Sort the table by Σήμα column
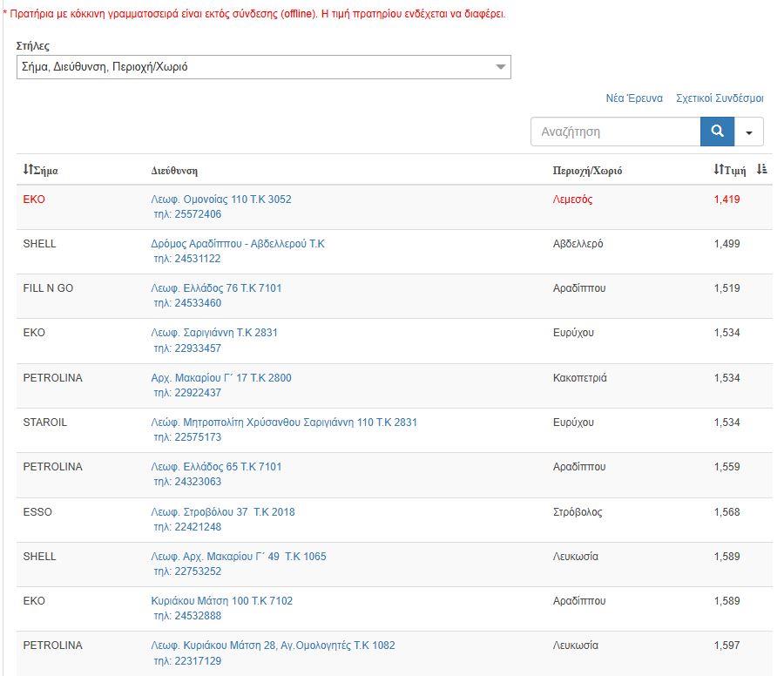The height and width of the screenshot is (676, 784). click(x=40, y=170)
